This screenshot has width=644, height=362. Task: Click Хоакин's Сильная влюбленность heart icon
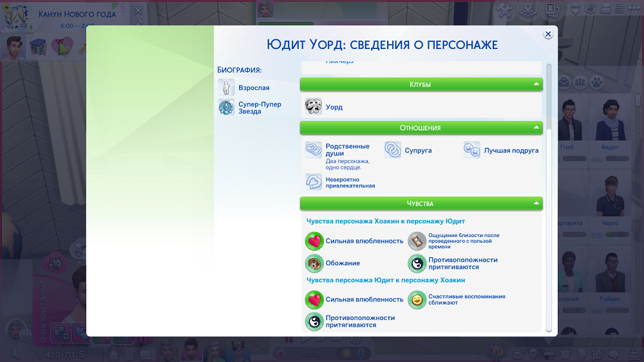tap(314, 241)
